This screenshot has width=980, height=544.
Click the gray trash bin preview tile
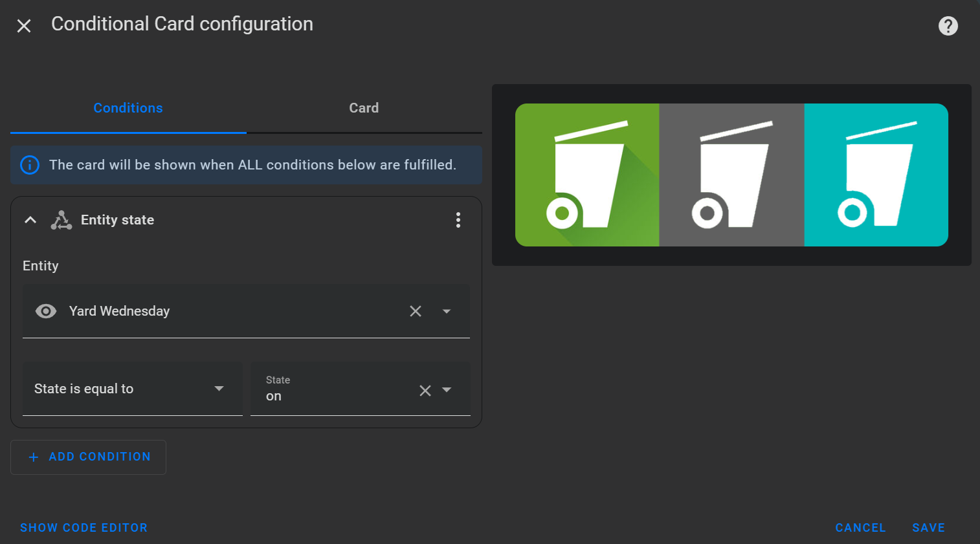coord(731,175)
